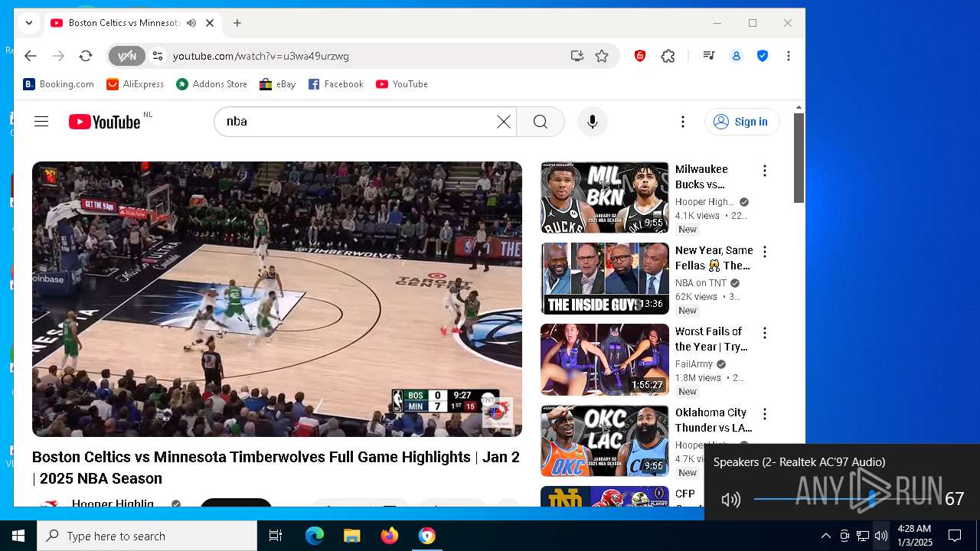The width and height of the screenshot is (980, 551).
Task: Open more options for Worst Fails video
Action: (764, 333)
